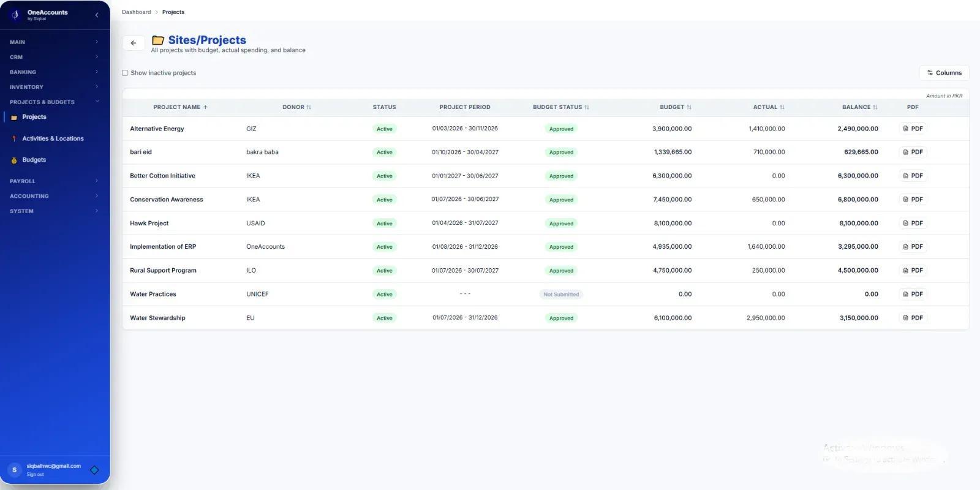This screenshot has width=980, height=490.
Task: Sort by Budget Status column
Action: 560,107
